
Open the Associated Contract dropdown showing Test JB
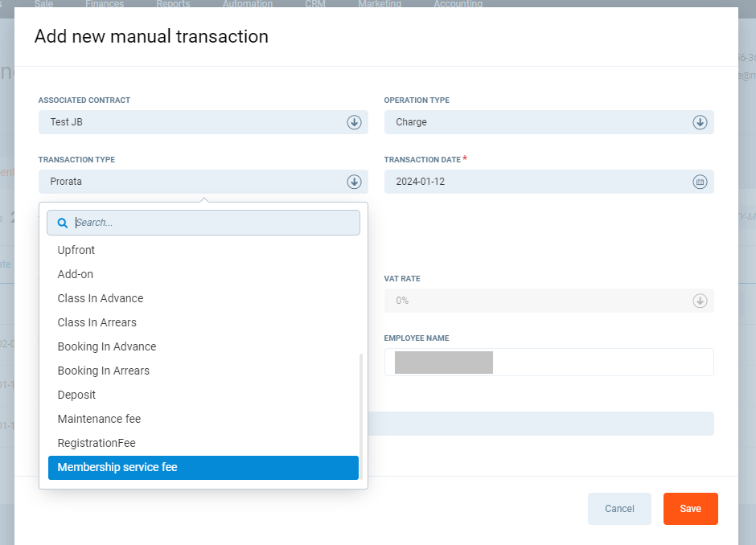click(x=193, y=122)
